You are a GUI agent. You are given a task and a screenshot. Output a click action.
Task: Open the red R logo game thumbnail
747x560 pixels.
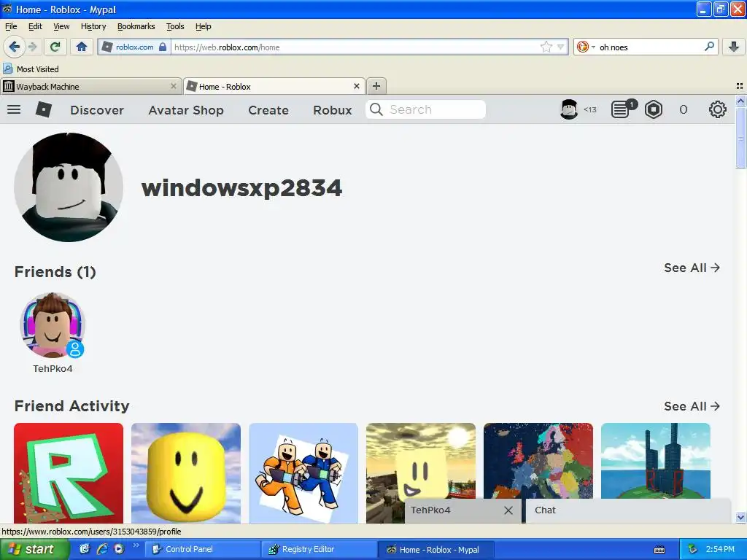pyautogui.click(x=69, y=472)
